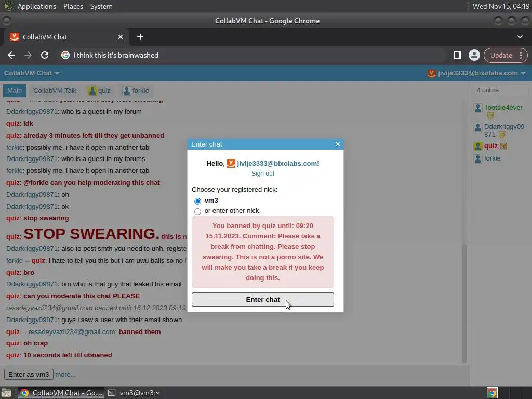The width and height of the screenshot is (532, 399).
Task: Expand the tab search chevron
Action: click(520, 37)
